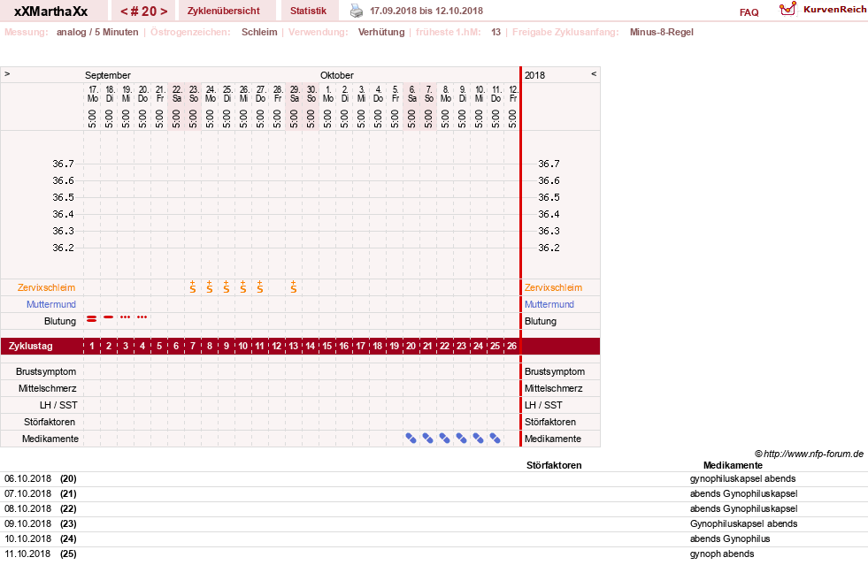Click cycle day 1 in Zyklustag row

tap(92, 347)
